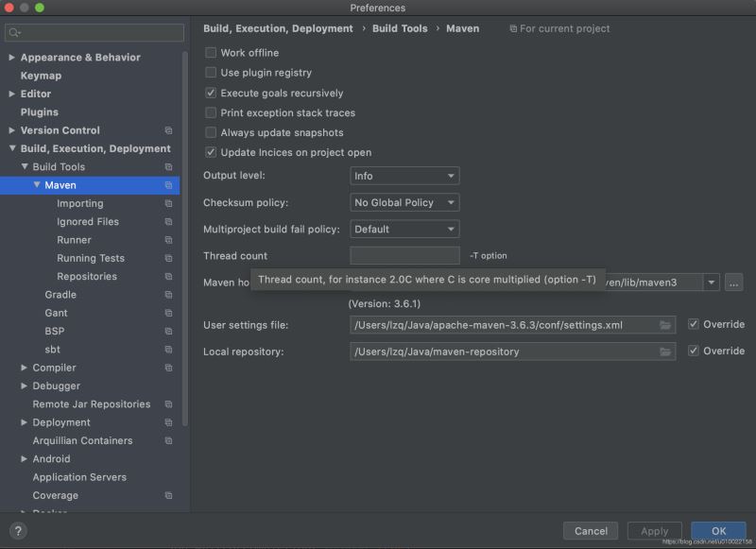Click folder icon in User settings file field
756x549 pixels.
[x=666, y=325]
